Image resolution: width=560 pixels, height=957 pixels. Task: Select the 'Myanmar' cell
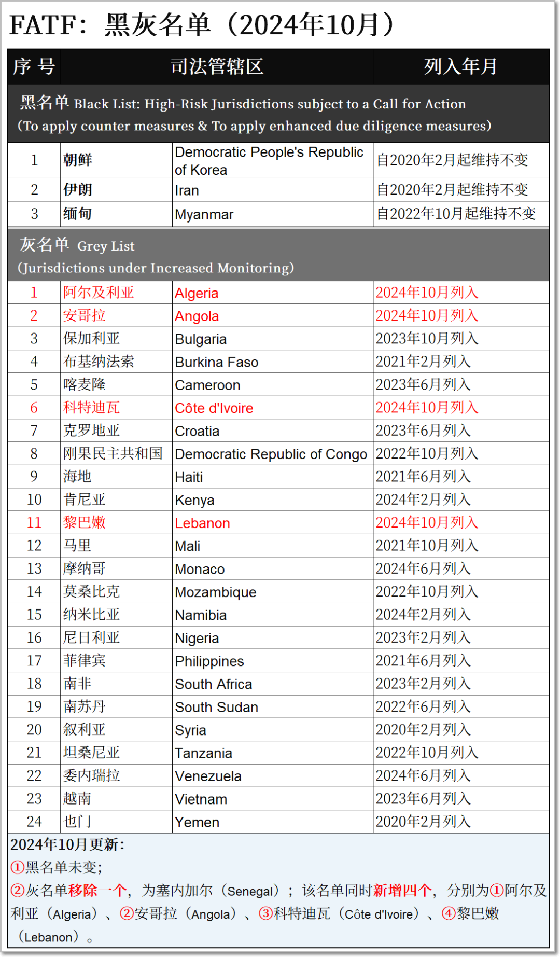tap(273, 214)
